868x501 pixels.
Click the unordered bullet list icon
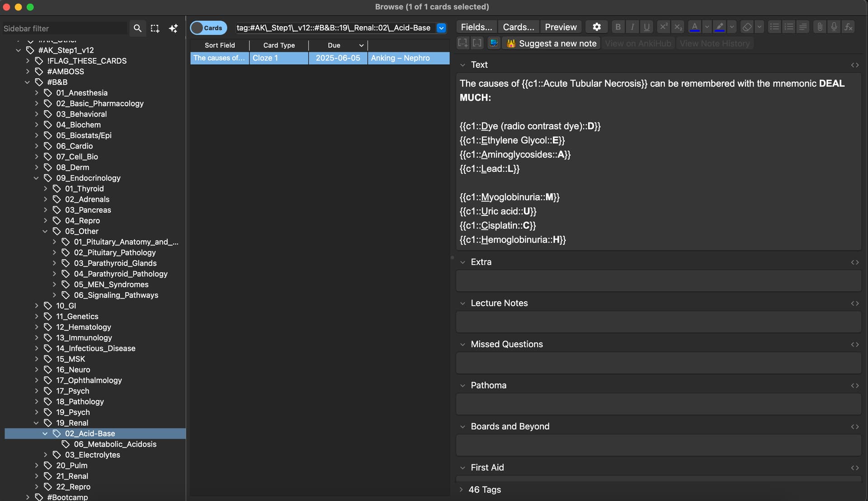(774, 27)
